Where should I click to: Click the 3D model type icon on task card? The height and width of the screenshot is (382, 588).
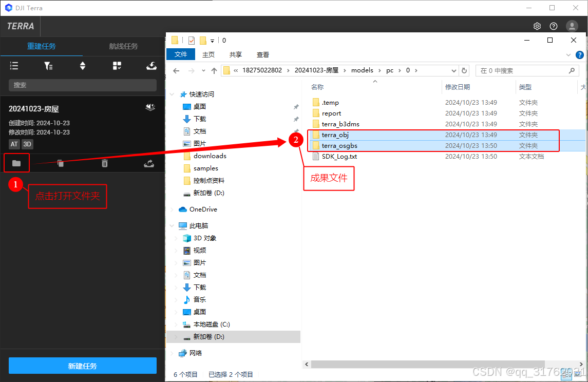click(x=150, y=108)
